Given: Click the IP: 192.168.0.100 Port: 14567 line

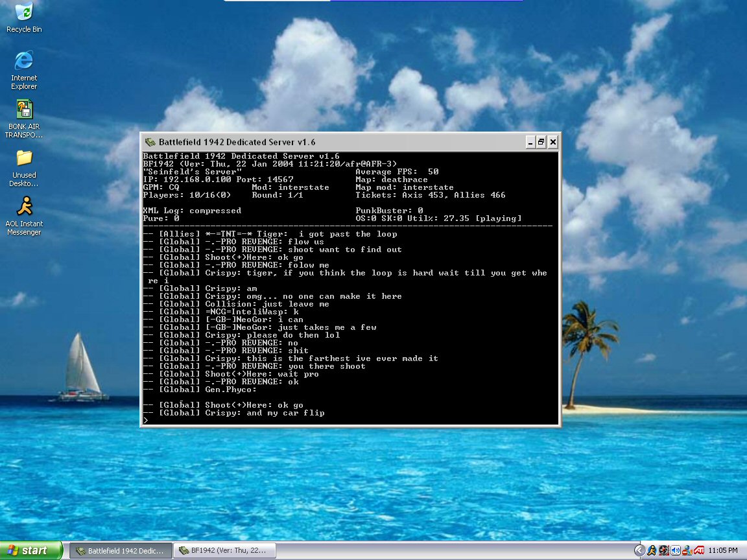Looking at the screenshot, I should [x=218, y=180].
